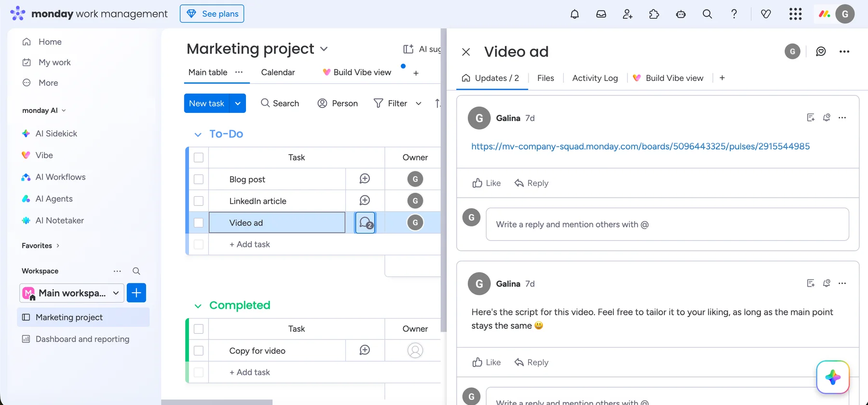Add an update to Blog post
The height and width of the screenshot is (405, 868).
pyautogui.click(x=365, y=179)
